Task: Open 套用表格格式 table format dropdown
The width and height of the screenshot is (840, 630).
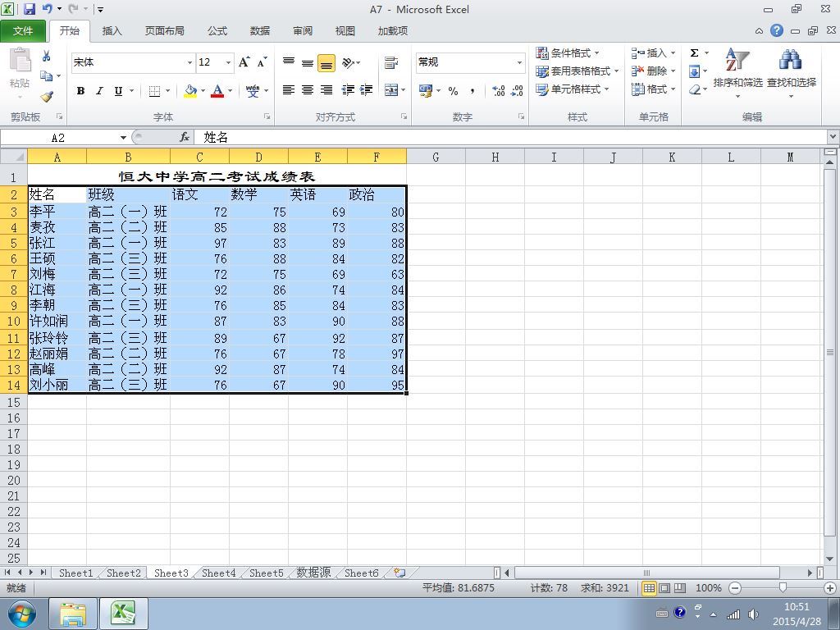Action: [577, 71]
